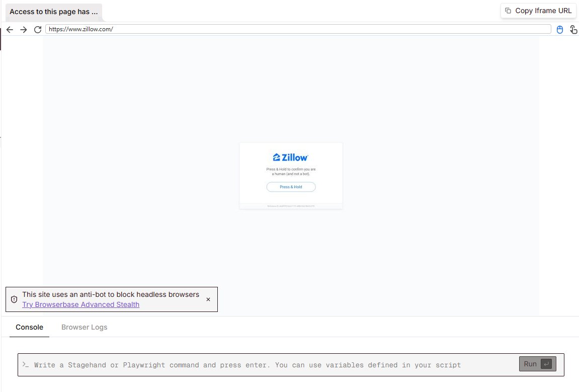Click the shield icon in the anti-bot banner
Screen dimensions: 579x392
tap(14, 299)
